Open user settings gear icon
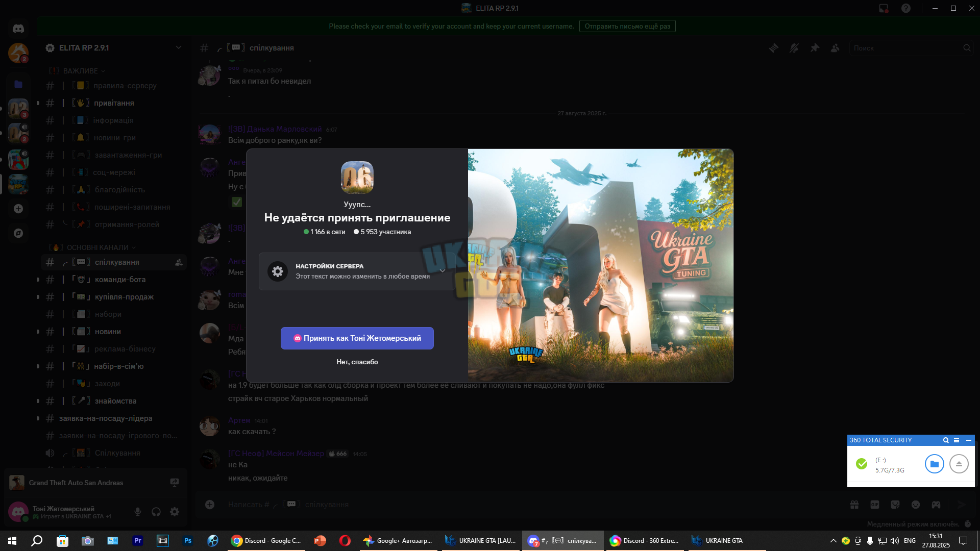 point(175,512)
